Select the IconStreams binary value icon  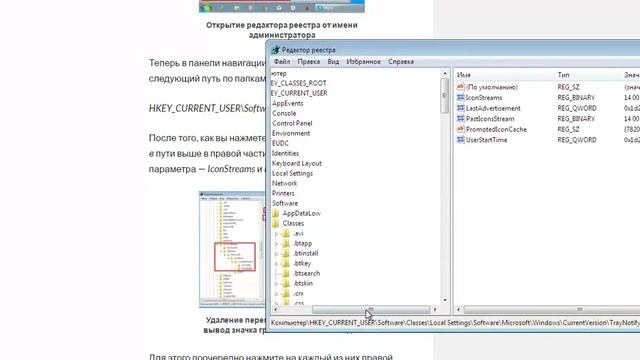click(460, 98)
